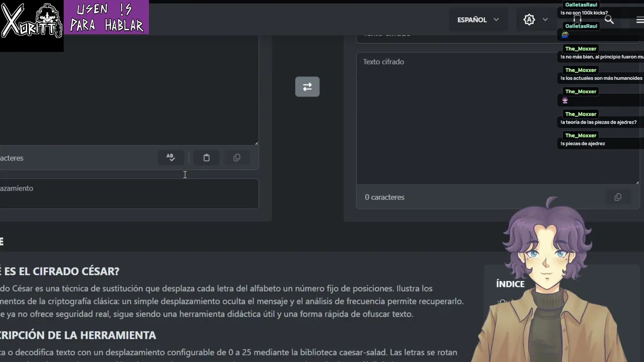This screenshot has height=362, width=644.
Task: Click the '0 caracteres' counter text
Action: (x=384, y=197)
